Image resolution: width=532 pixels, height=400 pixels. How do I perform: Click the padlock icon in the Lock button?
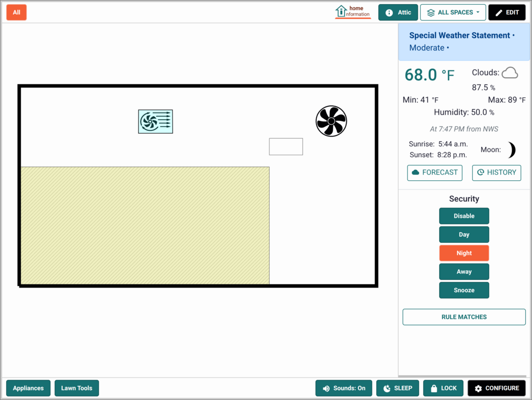coord(434,389)
